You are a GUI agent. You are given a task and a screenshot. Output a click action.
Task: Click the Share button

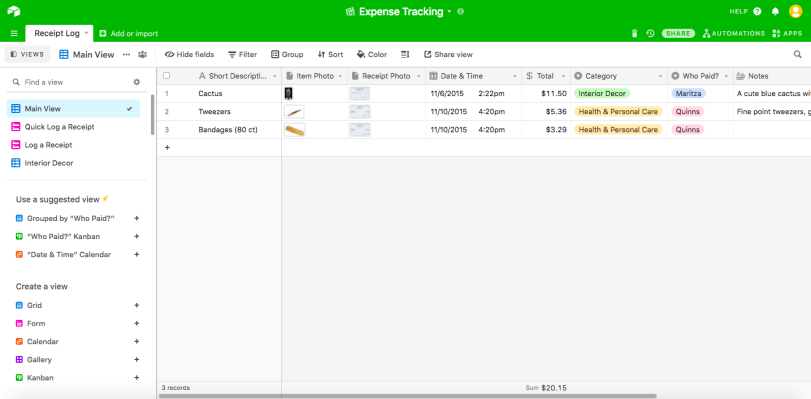point(678,34)
